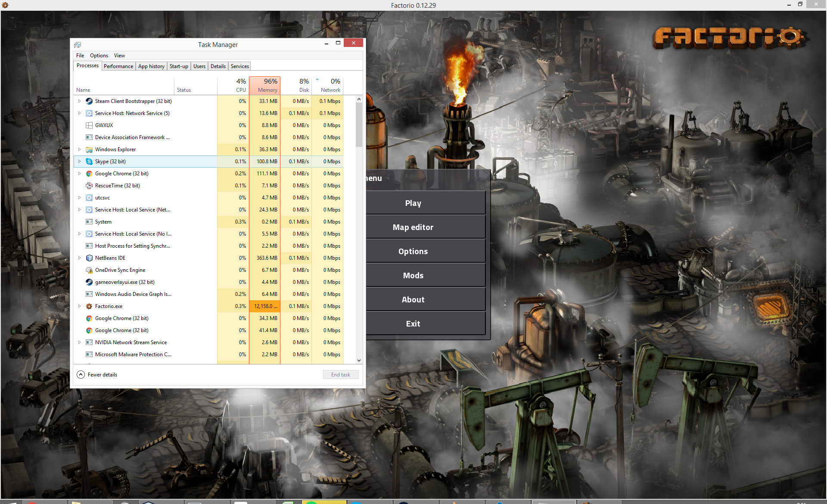The height and width of the screenshot is (504, 827).
Task: Open the View menu in Task Manager
Action: pyautogui.click(x=119, y=56)
